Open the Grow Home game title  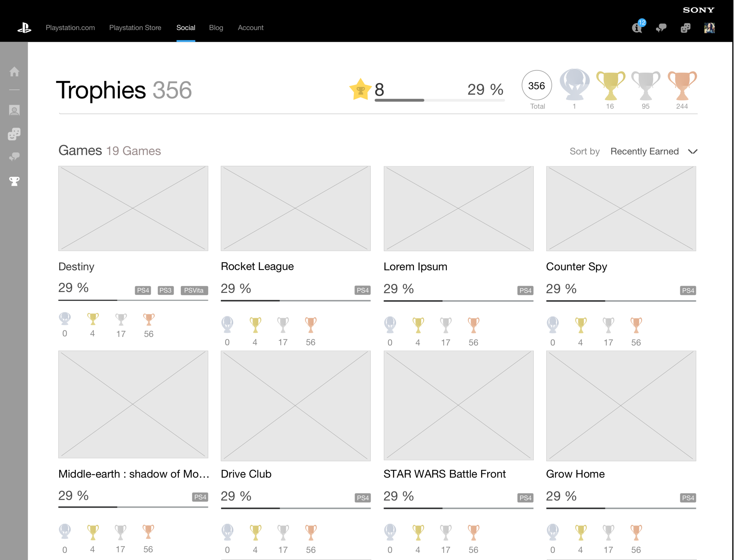575,474
